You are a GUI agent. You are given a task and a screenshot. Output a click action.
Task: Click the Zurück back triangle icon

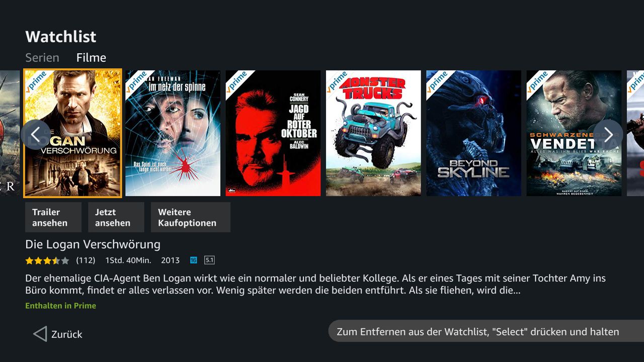pyautogui.click(x=40, y=334)
